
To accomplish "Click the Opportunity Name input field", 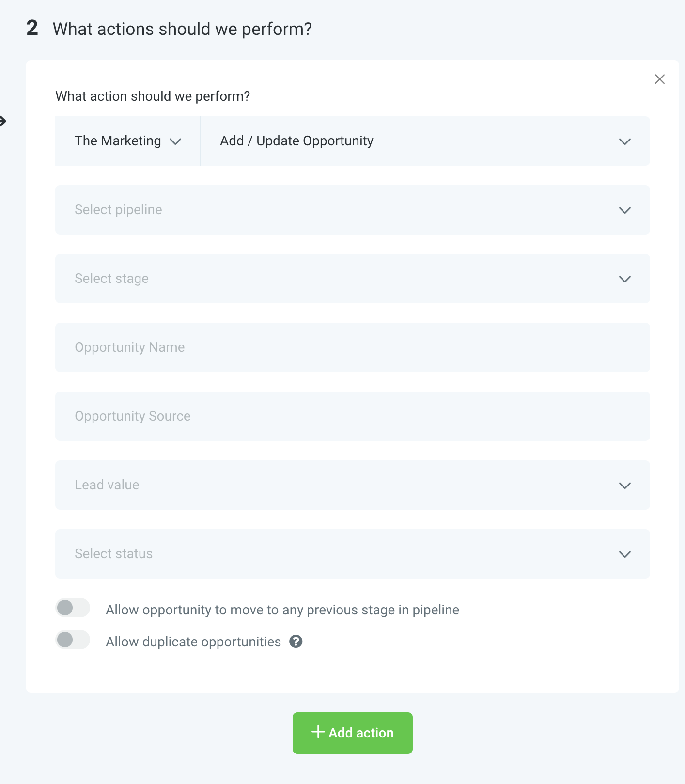I will [352, 347].
